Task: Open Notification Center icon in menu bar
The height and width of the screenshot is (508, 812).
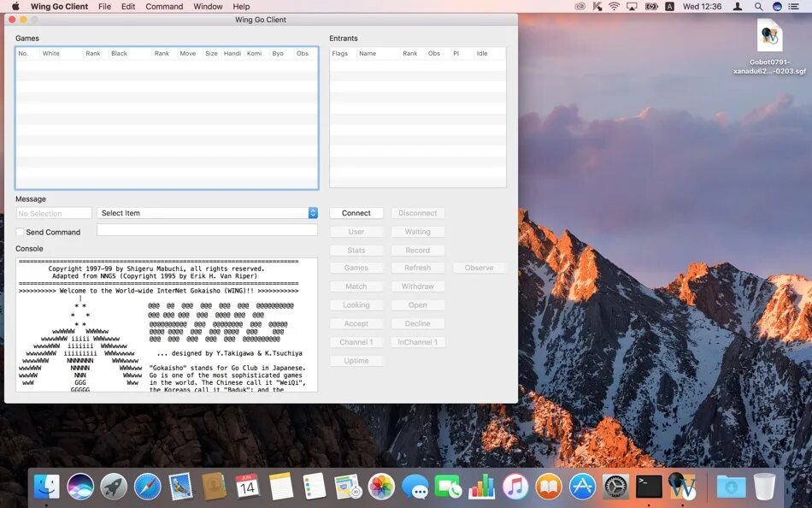Action: point(793,7)
